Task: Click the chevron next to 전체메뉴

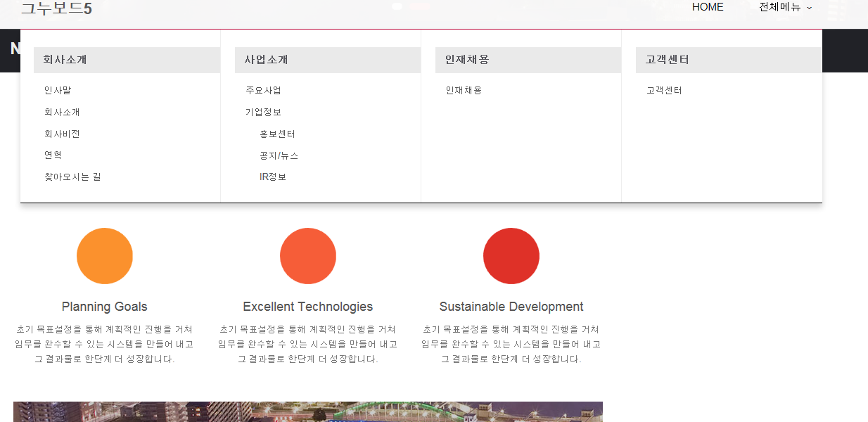Action: pos(809,8)
